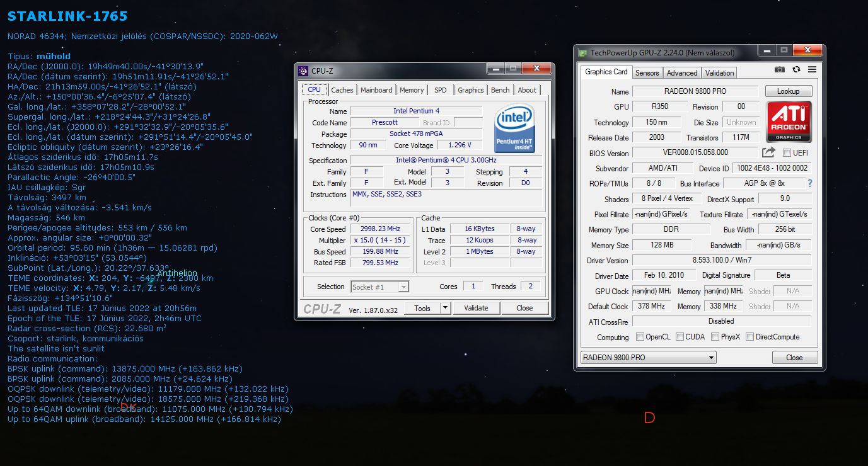Click the L1 Data value 16 KBytes
868x466 pixels.
click(480, 229)
